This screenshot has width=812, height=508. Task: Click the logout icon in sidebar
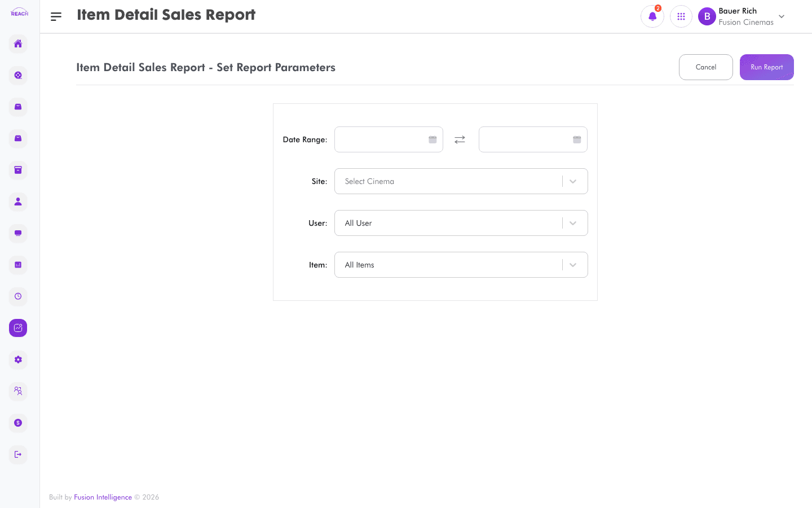tap(18, 454)
